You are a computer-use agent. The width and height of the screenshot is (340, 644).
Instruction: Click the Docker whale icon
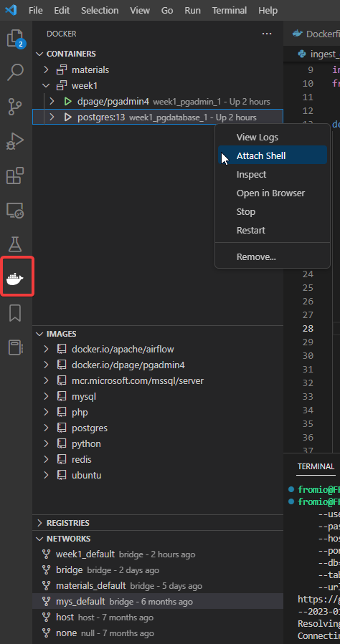[16, 279]
